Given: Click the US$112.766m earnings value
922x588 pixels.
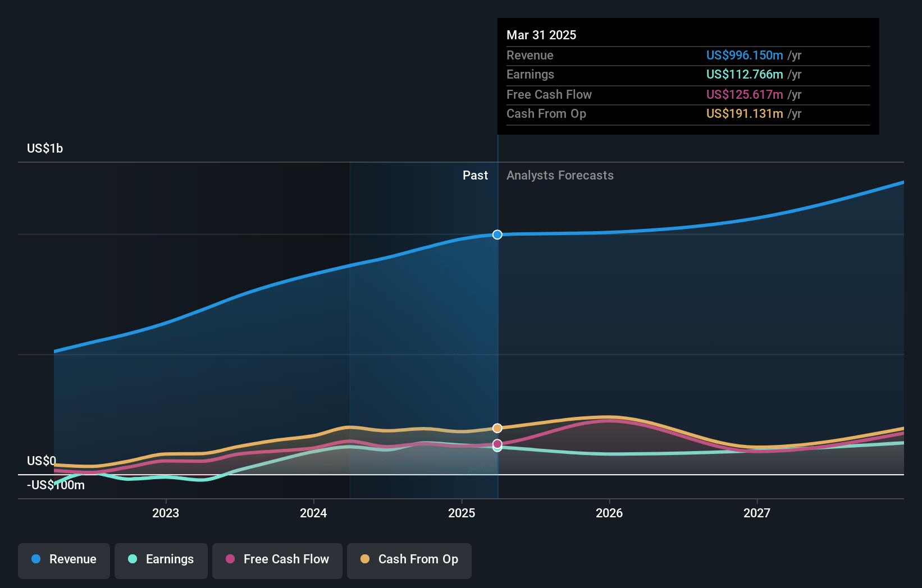Looking at the screenshot, I should pyautogui.click(x=745, y=74).
